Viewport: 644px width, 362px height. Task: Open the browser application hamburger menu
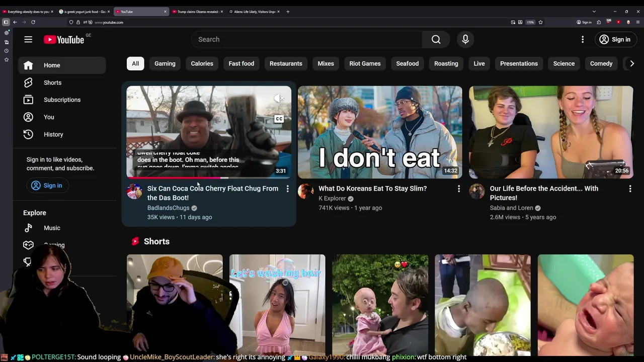coord(638,22)
